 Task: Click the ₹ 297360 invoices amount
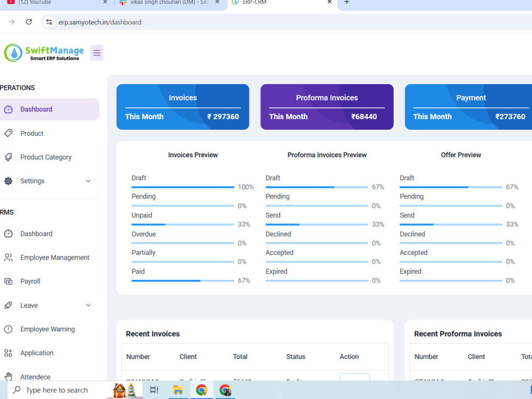pyautogui.click(x=223, y=117)
